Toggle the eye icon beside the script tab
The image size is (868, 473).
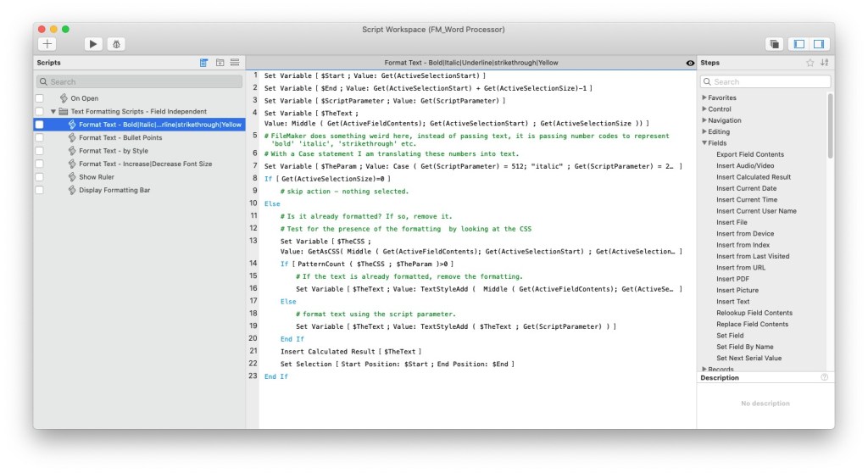click(690, 63)
